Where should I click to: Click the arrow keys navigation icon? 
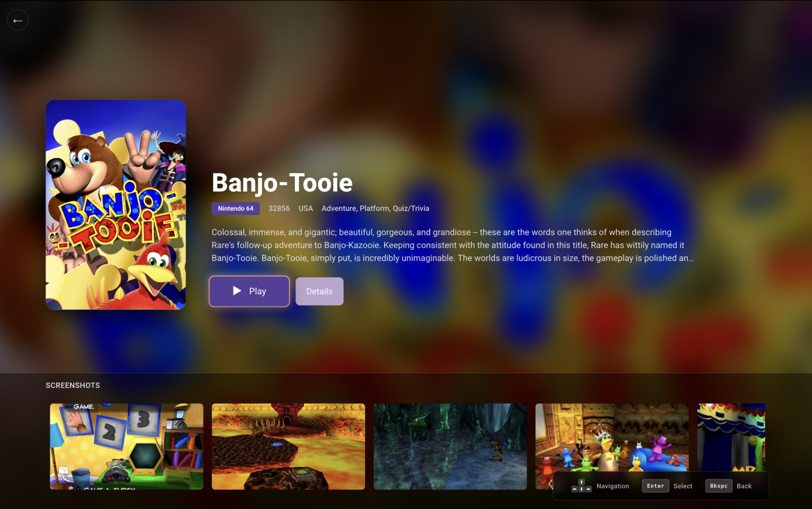pyautogui.click(x=581, y=486)
